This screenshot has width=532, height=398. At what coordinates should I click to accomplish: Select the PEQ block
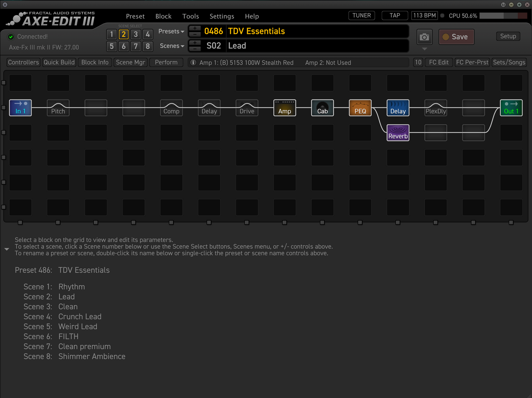click(x=360, y=108)
